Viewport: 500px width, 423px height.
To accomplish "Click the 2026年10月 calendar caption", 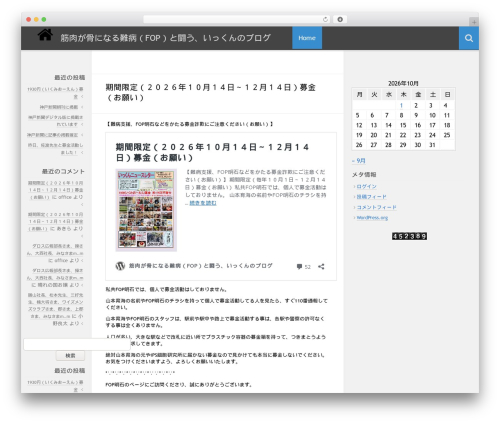I will pos(403,83).
